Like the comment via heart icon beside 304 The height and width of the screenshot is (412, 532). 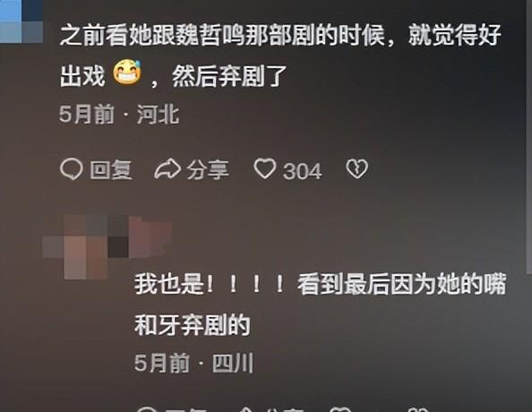pyautogui.click(x=265, y=168)
